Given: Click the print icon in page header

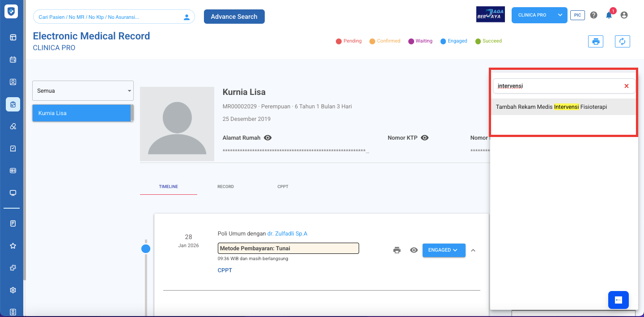Looking at the screenshot, I should 595,41.
